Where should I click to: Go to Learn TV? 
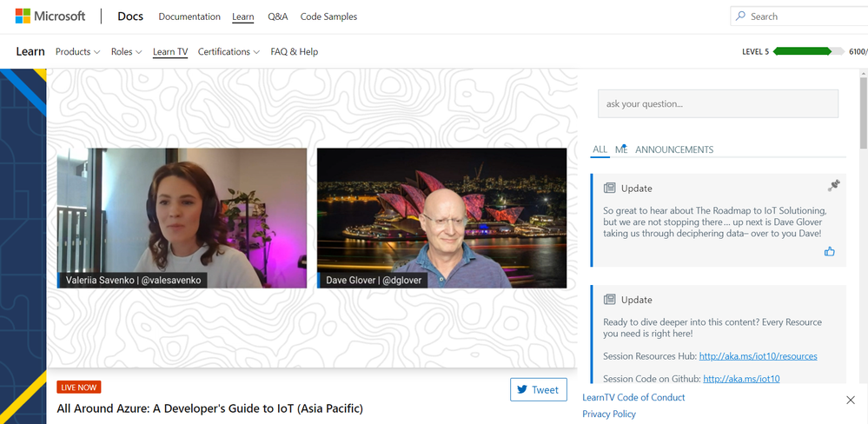tap(170, 51)
